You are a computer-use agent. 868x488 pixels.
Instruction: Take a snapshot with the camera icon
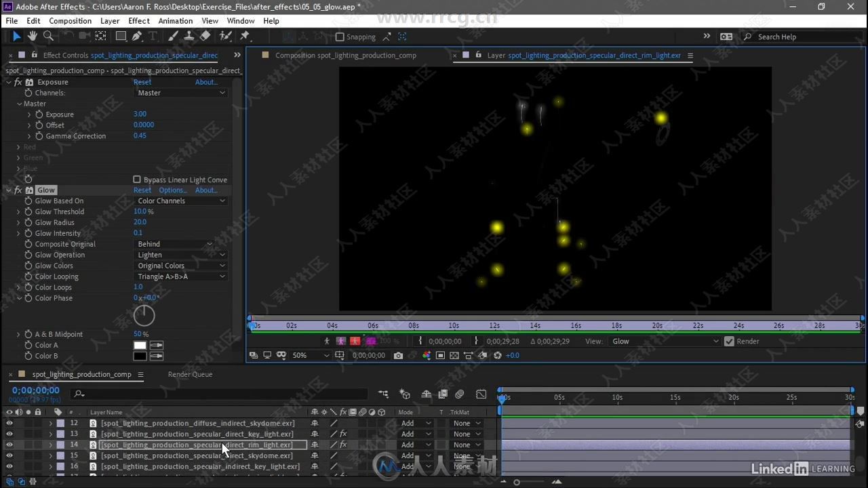398,355
